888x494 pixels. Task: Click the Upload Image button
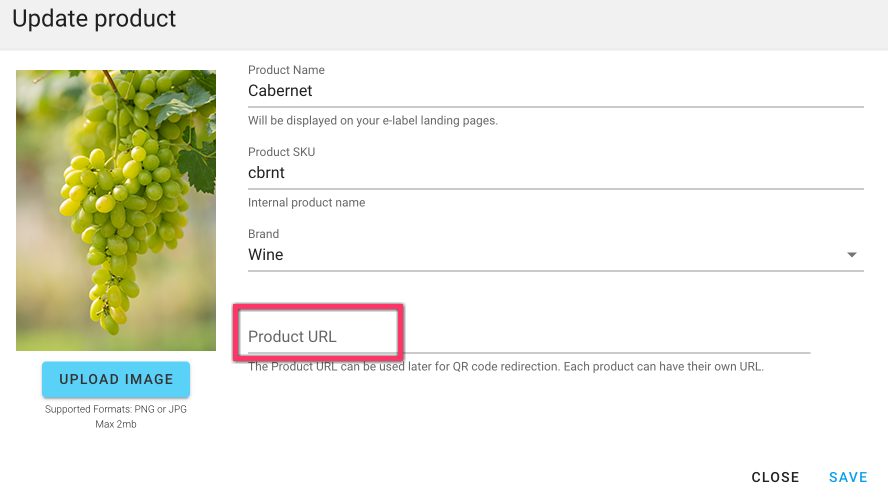(x=116, y=379)
